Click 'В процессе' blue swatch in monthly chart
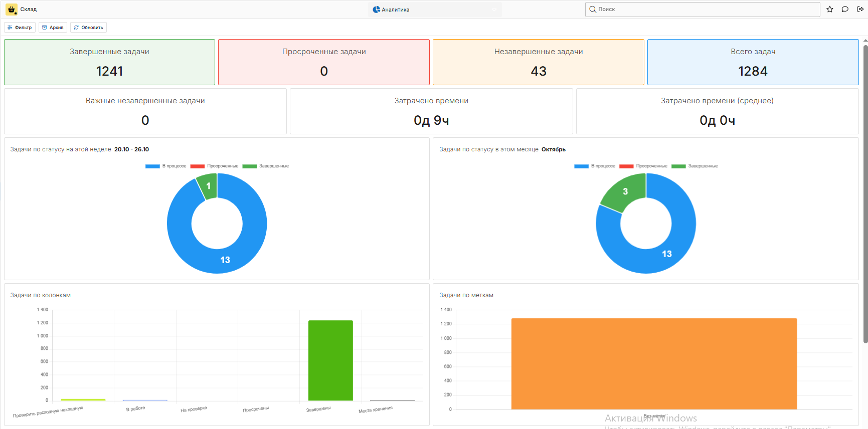 tap(581, 166)
